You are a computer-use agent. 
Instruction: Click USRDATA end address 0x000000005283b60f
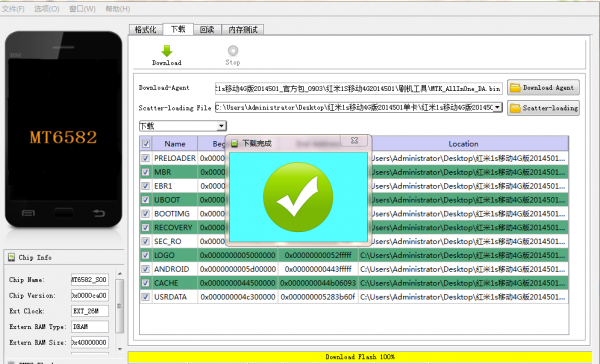pyautogui.click(x=318, y=297)
